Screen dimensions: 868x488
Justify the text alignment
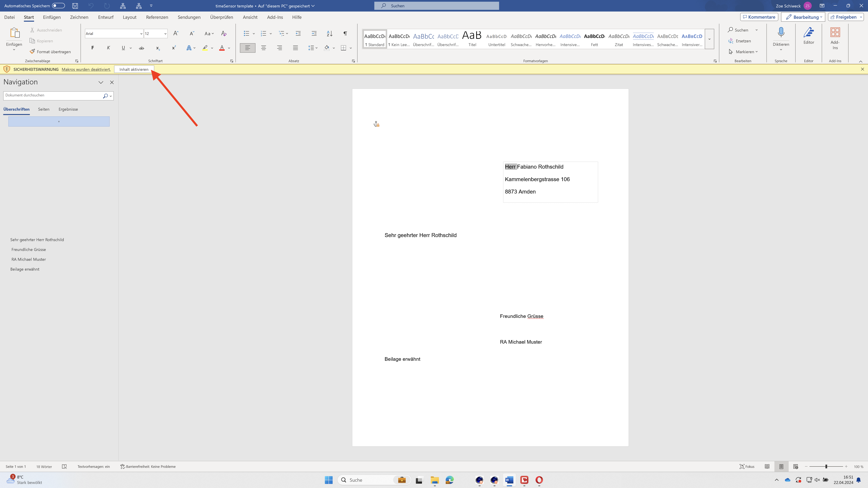coord(295,48)
